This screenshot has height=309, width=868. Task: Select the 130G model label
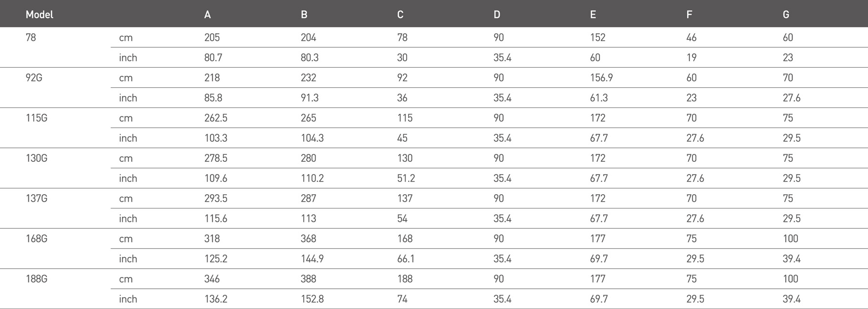[36, 158]
